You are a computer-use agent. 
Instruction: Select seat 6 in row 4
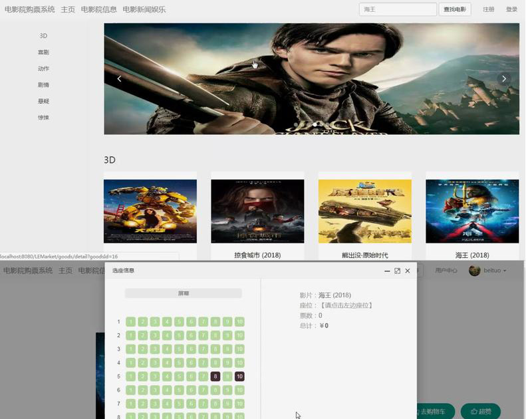(x=191, y=362)
